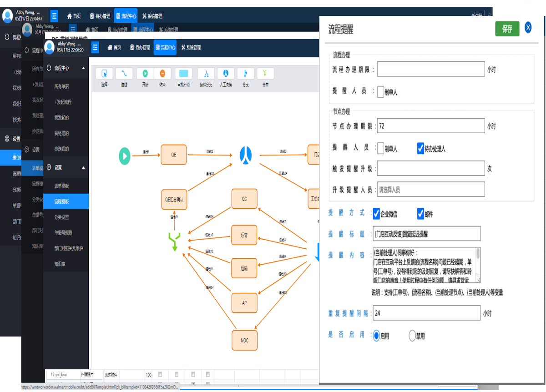This screenshot has width=546, height=392.
Task: Click the 节点办理期限 input field
Action: click(x=430, y=126)
